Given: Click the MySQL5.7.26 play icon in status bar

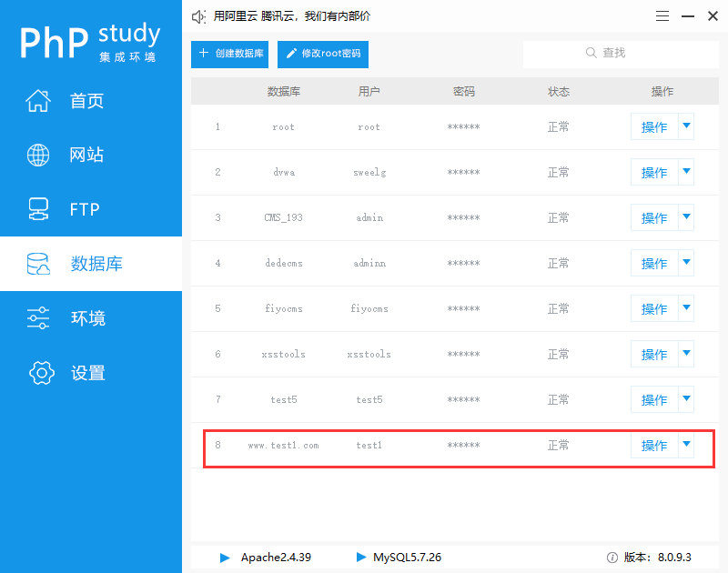Looking at the screenshot, I should (361, 558).
